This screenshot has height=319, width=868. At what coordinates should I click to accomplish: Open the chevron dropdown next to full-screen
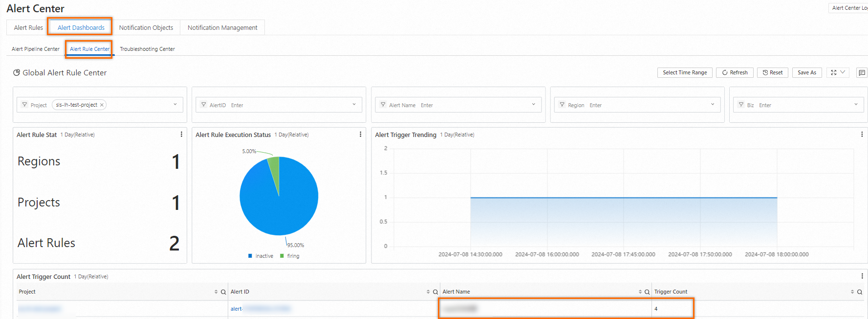[x=843, y=72]
